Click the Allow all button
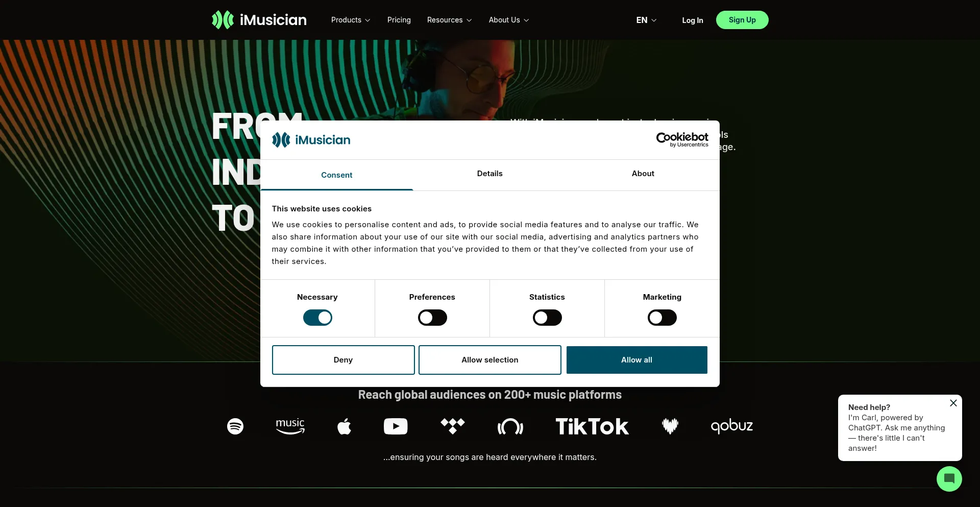 [x=637, y=360]
